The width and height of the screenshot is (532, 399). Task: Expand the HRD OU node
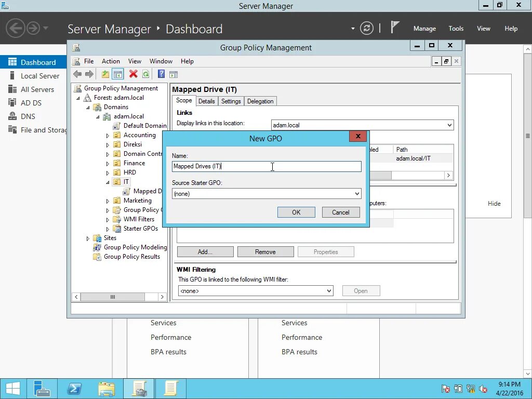point(108,173)
